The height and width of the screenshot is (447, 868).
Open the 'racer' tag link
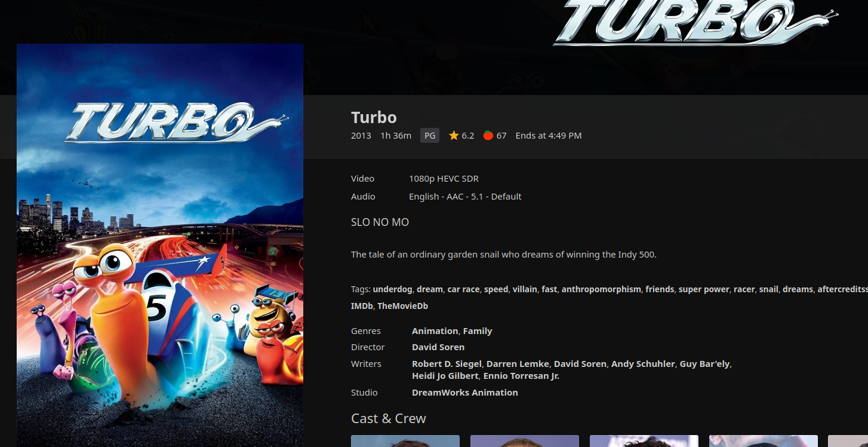(x=744, y=289)
